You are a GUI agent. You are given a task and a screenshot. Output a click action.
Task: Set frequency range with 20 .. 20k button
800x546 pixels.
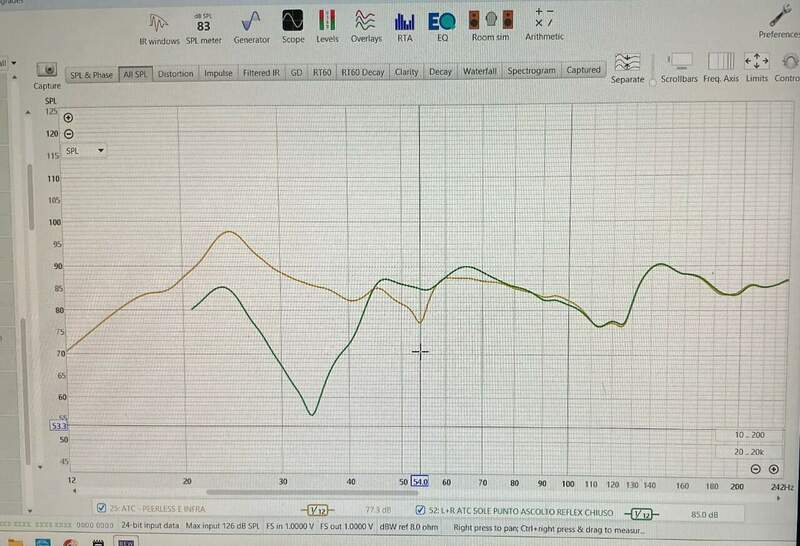[749, 452]
